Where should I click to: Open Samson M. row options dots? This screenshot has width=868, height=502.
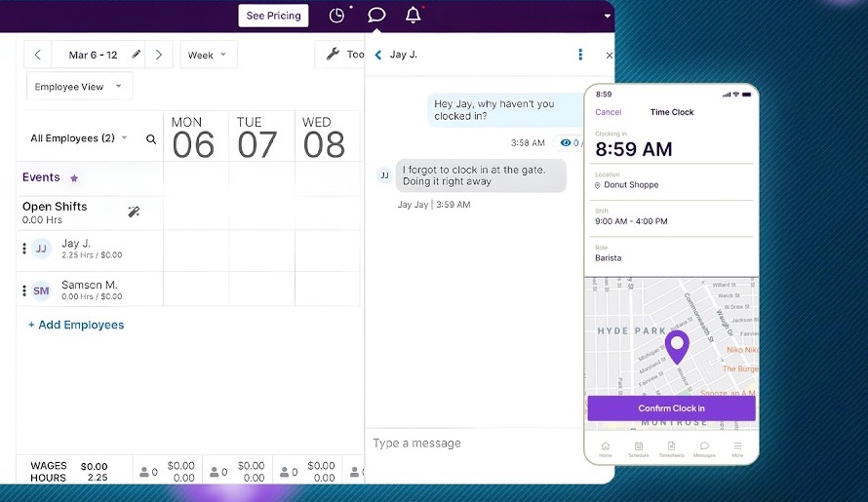coord(23,290)
